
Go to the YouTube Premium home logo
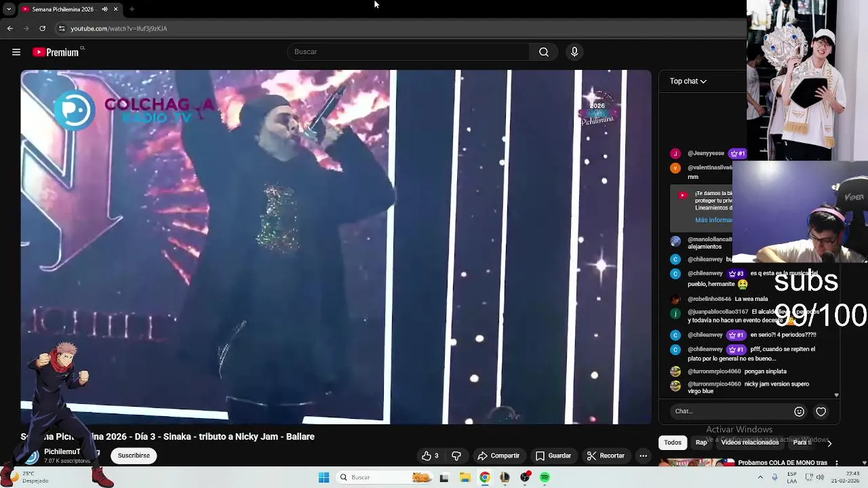57,52
